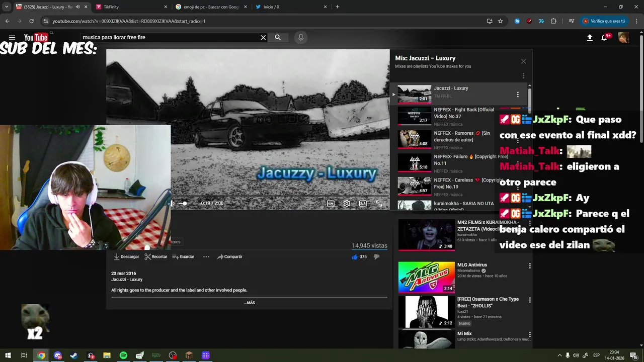Submit the search with the magnifier button
Image resolution: width=644 pixels, height=362 pixels.
pos(278,38)
